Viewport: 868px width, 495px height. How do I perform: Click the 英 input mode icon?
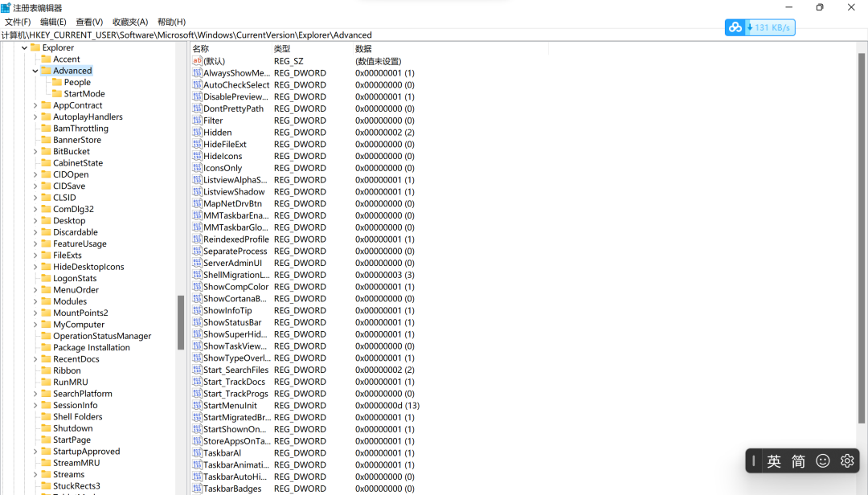point(774,460)
